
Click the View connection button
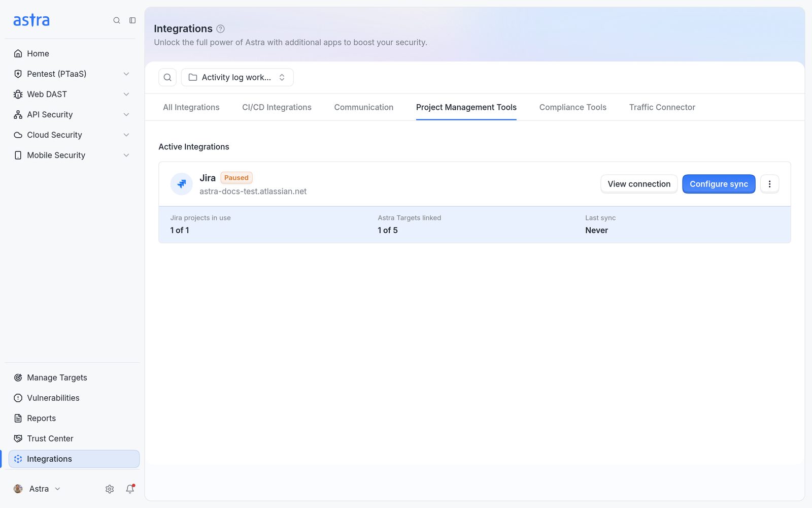[639, 184]
